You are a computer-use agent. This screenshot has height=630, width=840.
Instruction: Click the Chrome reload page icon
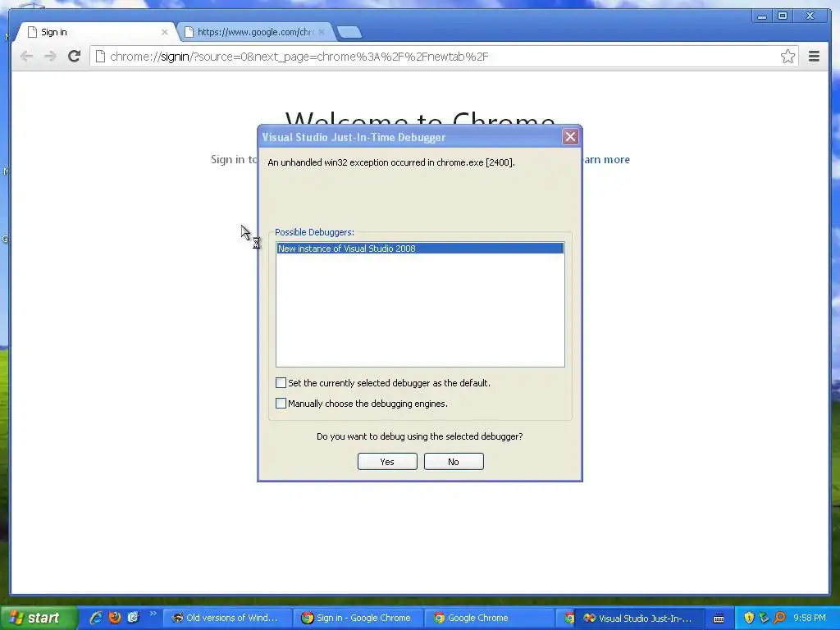pos(75,56)
